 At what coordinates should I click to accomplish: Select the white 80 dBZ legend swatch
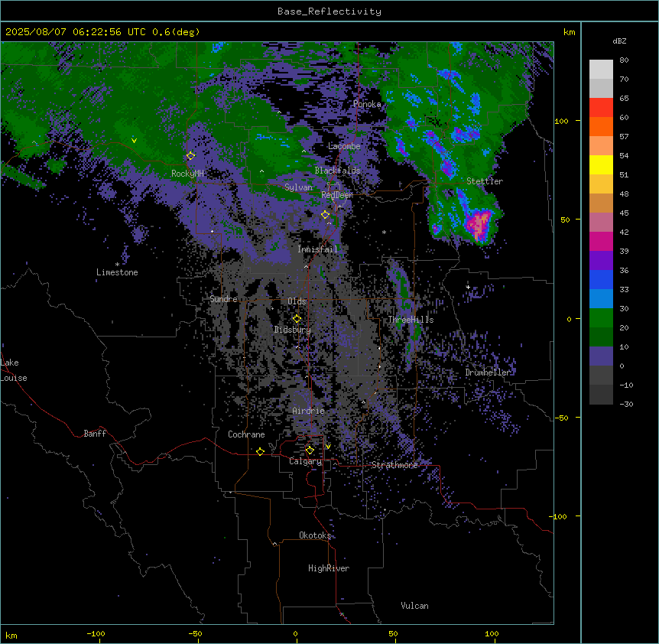pyautogui.click(x=601, y=69)
